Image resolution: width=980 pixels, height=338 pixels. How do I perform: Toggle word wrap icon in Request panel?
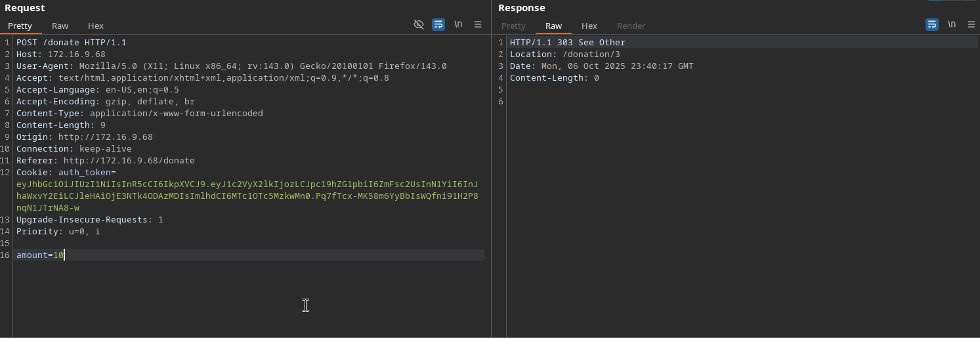click(x=438, y=24)
